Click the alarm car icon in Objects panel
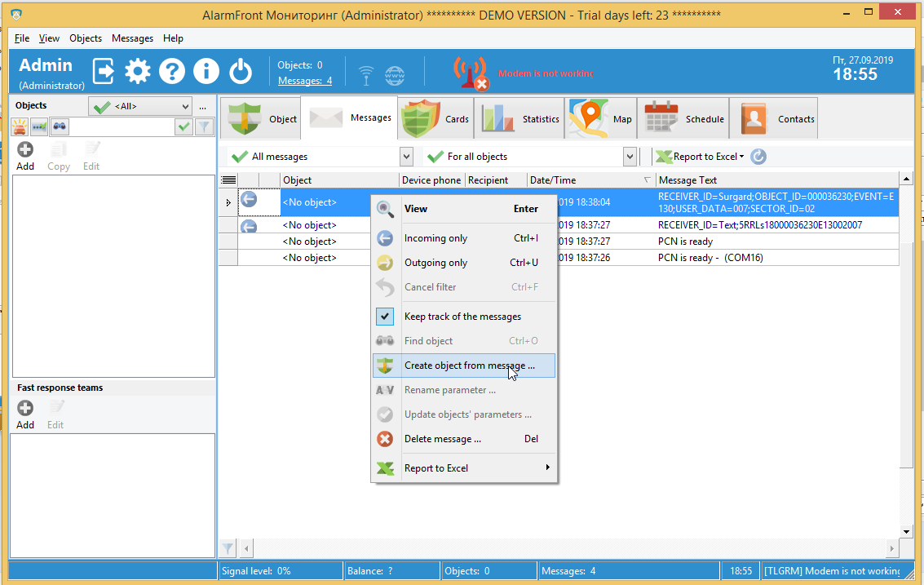 pyautogui.click(x=20, y=126)
